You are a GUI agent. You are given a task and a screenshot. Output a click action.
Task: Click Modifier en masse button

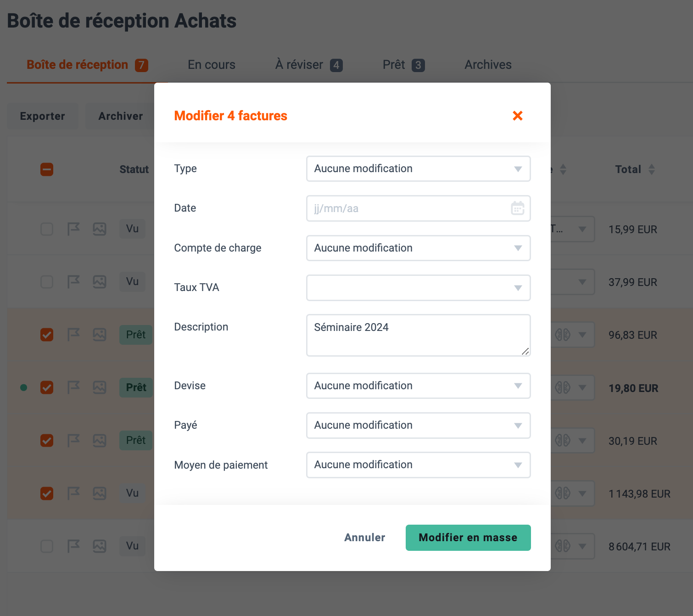[x=468, y=538]
